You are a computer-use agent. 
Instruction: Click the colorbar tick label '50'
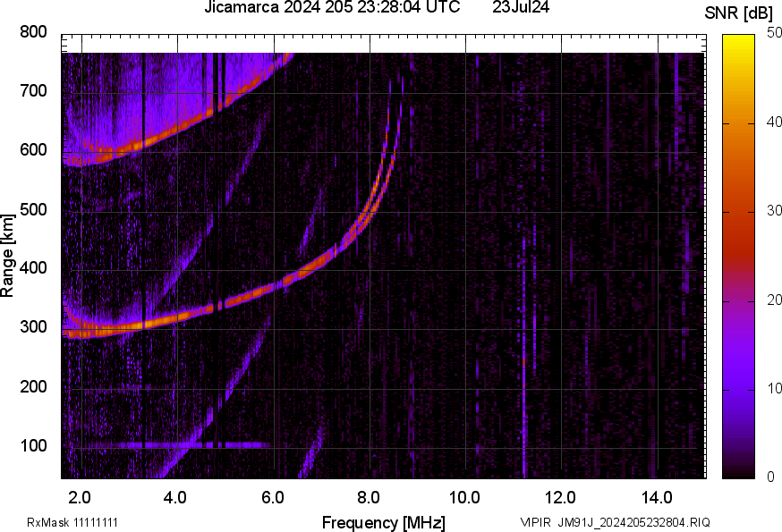pyautogui.click(x=774, y=33)
